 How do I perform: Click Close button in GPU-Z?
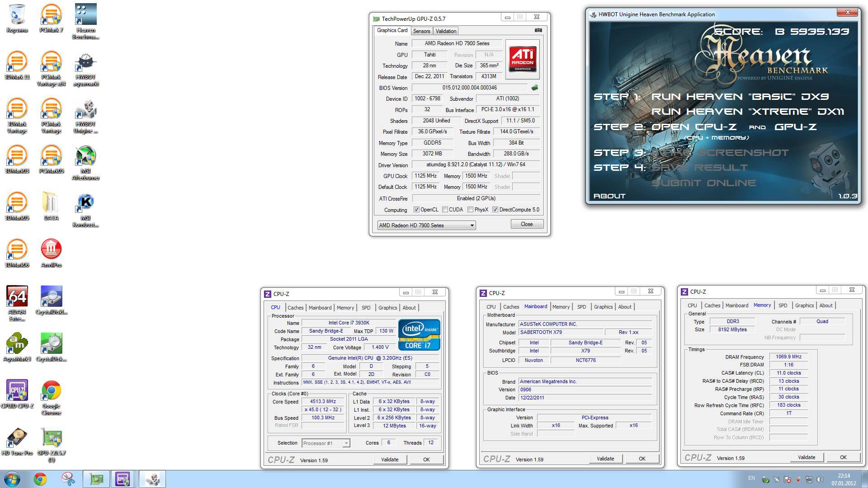(x=527, y=224)
